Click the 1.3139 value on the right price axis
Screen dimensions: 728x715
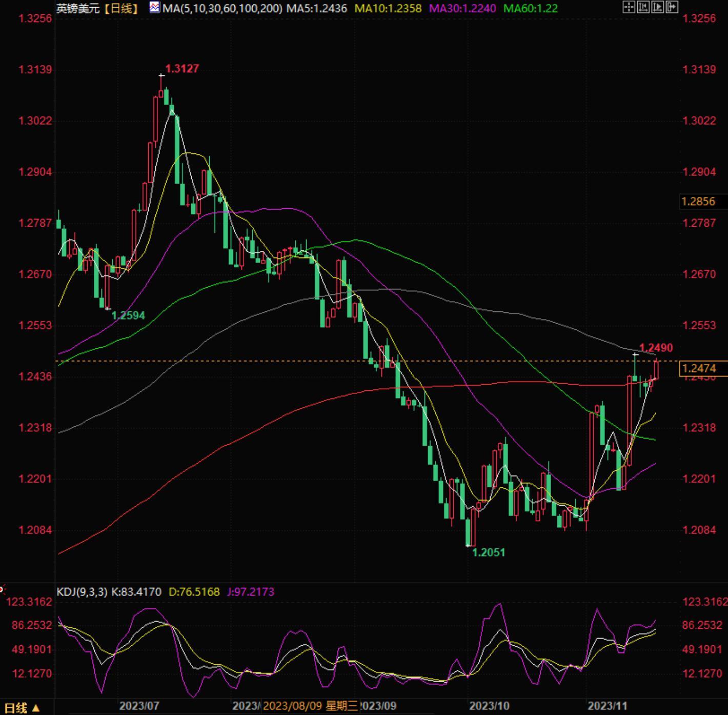(x=700, y=70)
